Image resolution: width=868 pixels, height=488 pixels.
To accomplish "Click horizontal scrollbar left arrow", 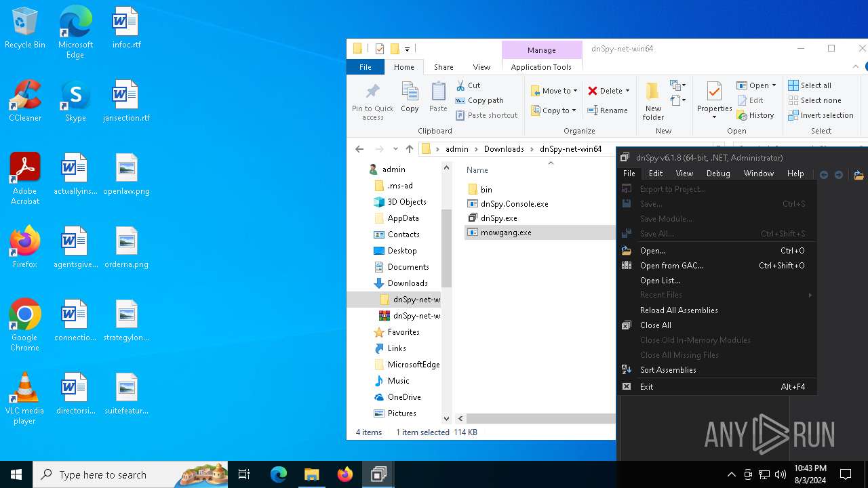I will (x=460, y=419).
